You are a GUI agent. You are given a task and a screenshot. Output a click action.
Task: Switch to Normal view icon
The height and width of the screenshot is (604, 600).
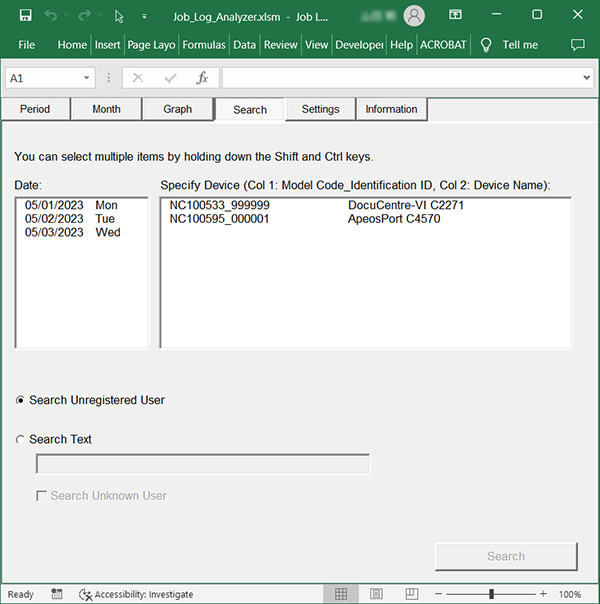point(340,594)
